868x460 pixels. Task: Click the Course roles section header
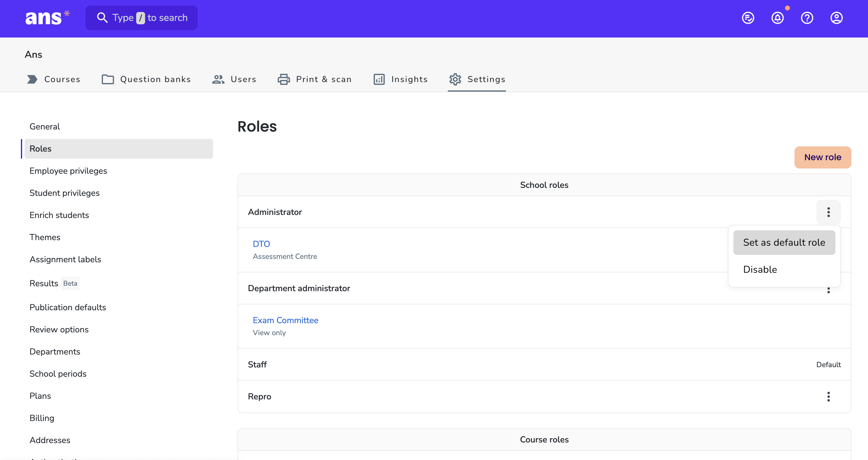544,439
